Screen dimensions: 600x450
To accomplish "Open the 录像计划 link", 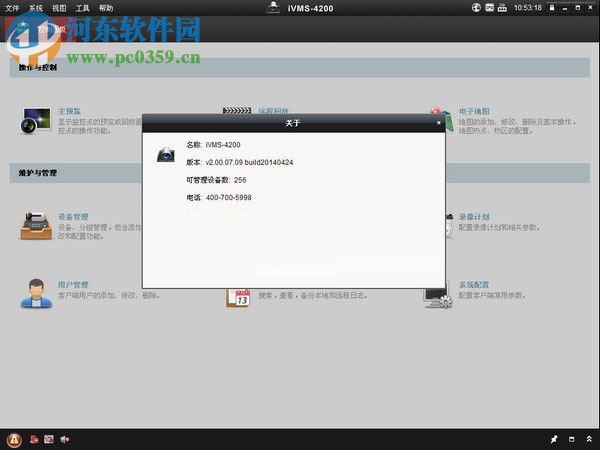I will 474,217.
